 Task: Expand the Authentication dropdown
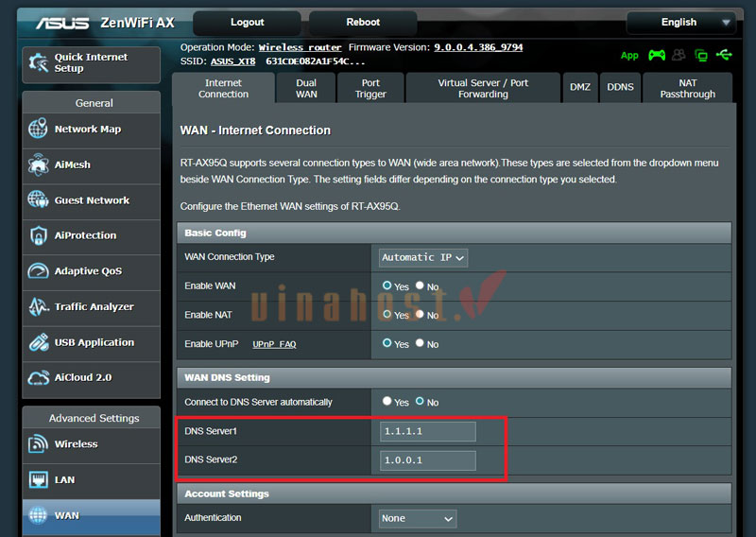pos(417,518)
